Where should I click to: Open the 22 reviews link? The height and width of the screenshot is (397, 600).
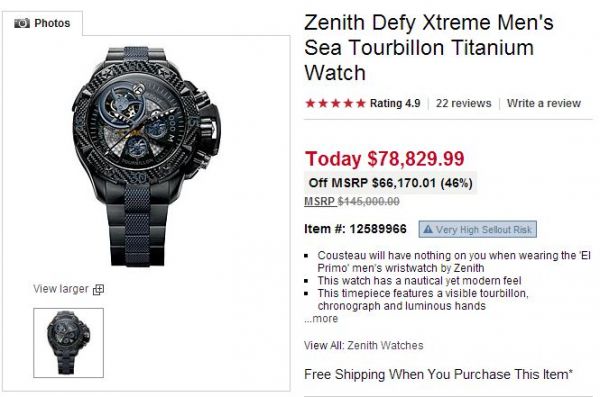click(x=463, y=103)
